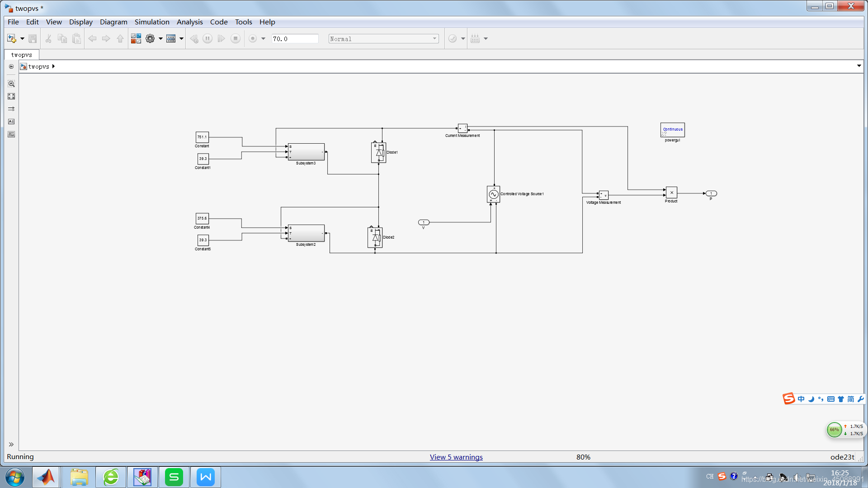
Task: Click the Simulation menu
Action: (x=151, y=21)
